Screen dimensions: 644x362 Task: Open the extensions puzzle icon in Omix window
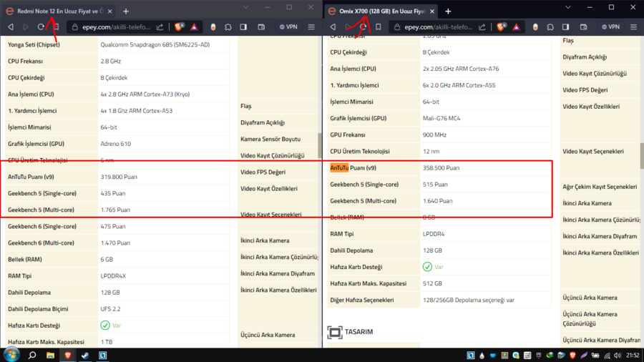tap(550, 27)
